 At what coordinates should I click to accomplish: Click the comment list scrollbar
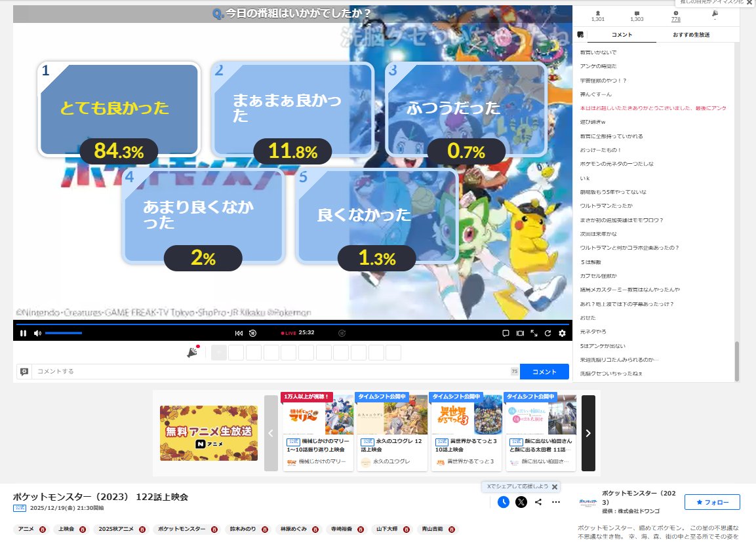(x=736, y=360)
